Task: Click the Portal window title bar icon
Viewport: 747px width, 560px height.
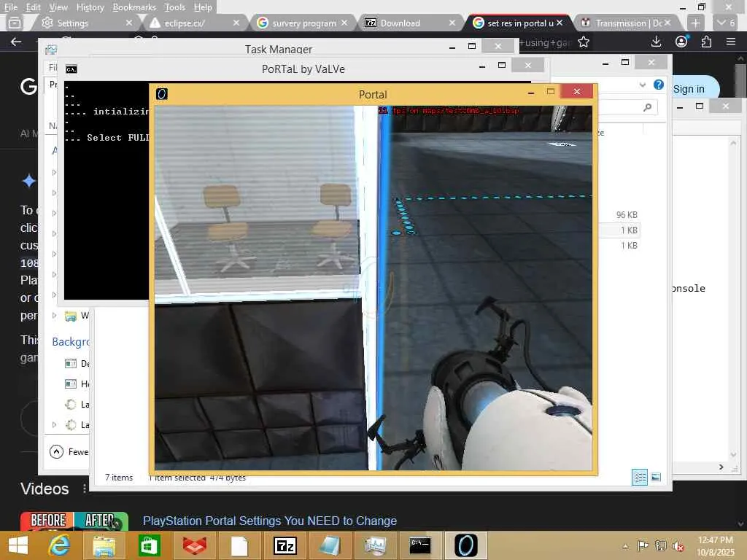Action: point(162,94)
